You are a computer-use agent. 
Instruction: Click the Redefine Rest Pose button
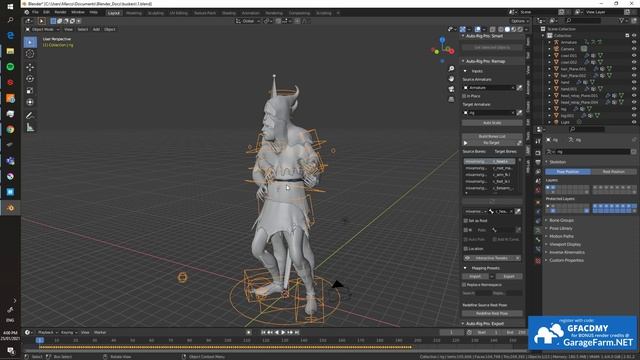coord(492,313)
